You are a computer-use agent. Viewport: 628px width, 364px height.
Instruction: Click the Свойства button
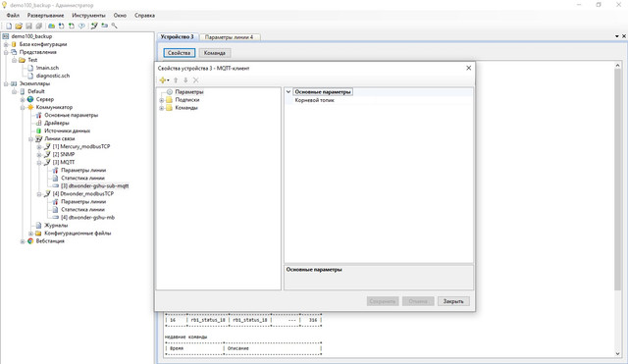[179, 53]
